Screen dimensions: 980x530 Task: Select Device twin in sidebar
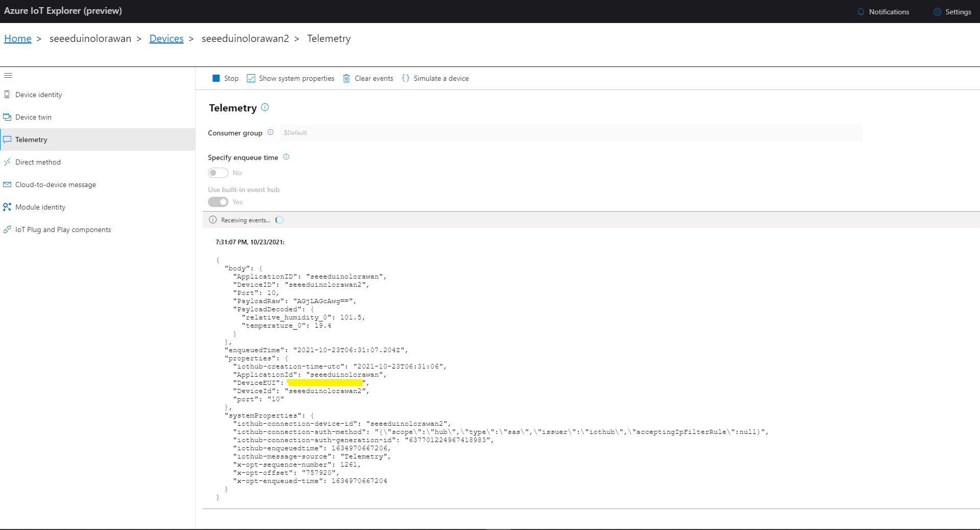(33, 117)
